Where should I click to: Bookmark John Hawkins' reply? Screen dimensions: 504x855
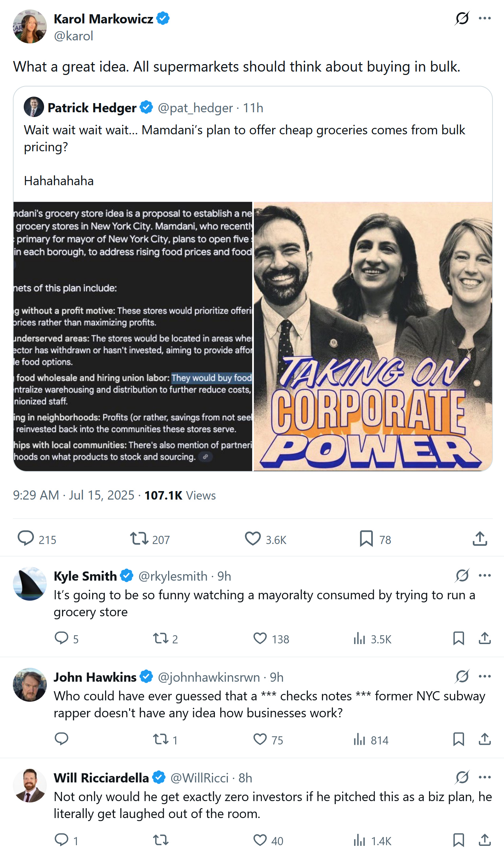(459, 739)
